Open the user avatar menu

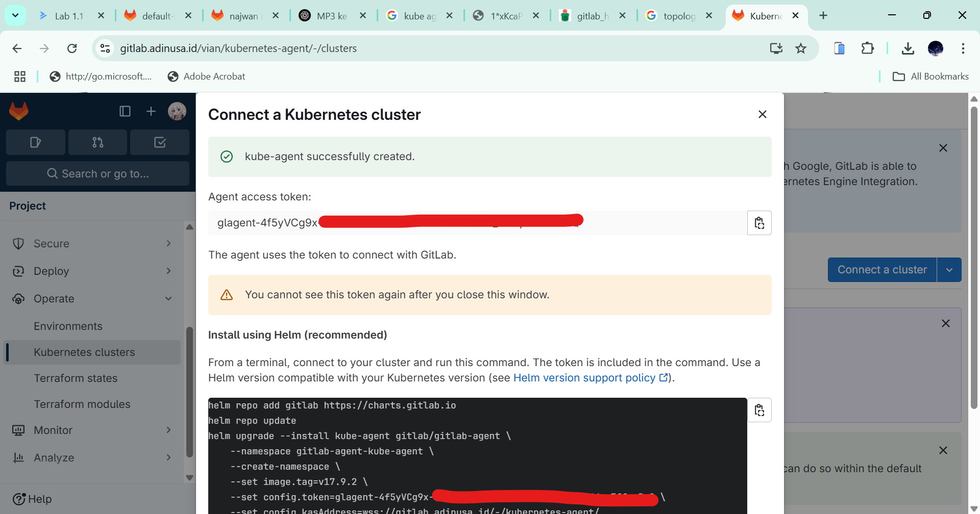[177, 111]
